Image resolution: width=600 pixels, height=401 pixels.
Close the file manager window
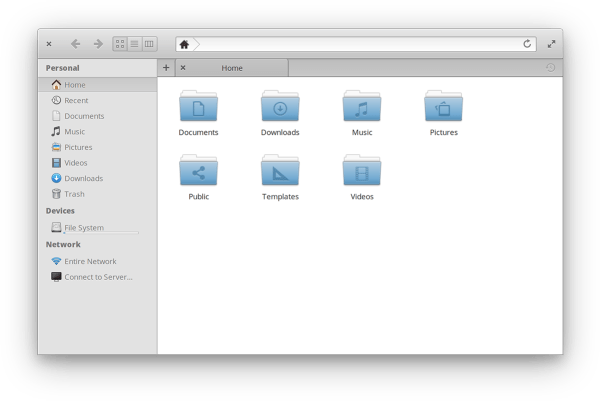coord(49,44)
